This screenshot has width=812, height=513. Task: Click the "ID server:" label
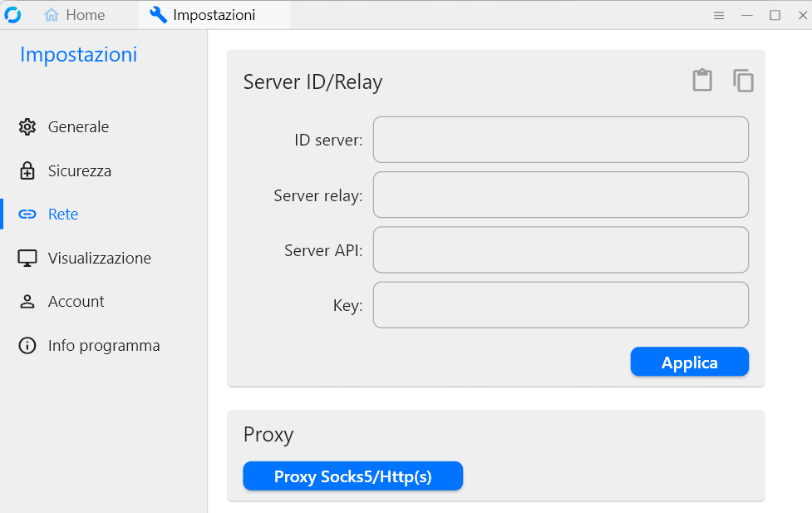[328, 140]
